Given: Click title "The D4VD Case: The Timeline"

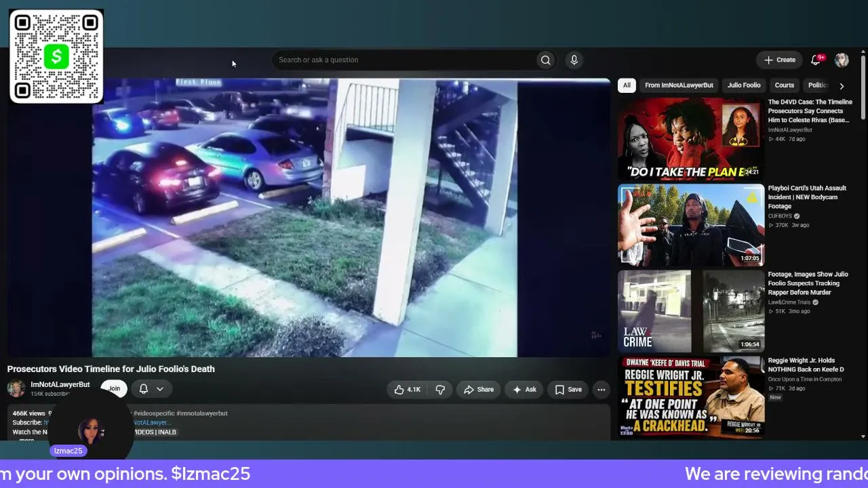Looking at the screenshot, I should click(810, 111).
